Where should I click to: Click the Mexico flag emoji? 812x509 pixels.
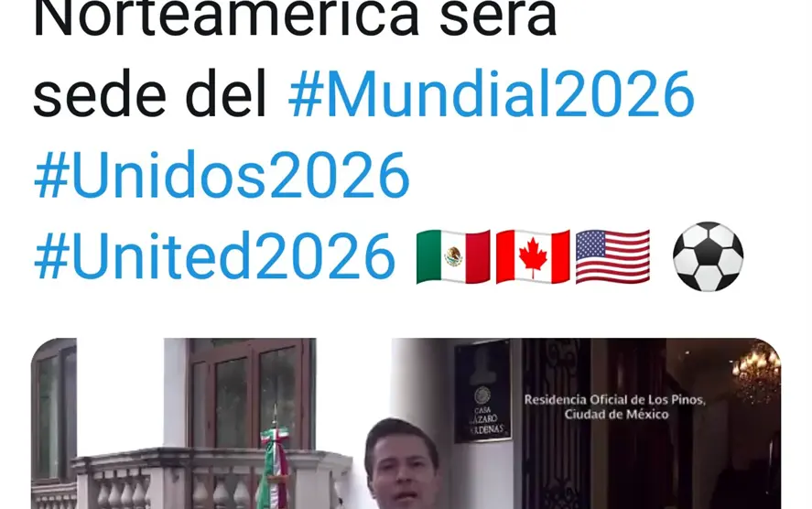pos(453,256)
